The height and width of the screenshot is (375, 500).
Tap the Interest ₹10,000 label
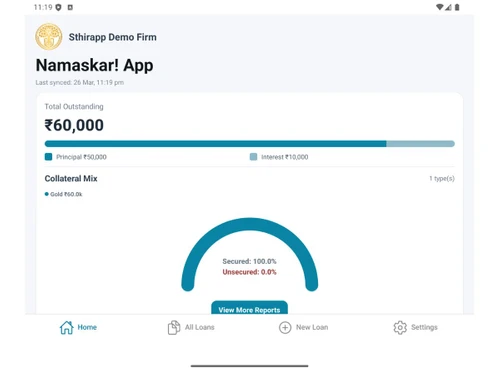(x=285, y=157)
